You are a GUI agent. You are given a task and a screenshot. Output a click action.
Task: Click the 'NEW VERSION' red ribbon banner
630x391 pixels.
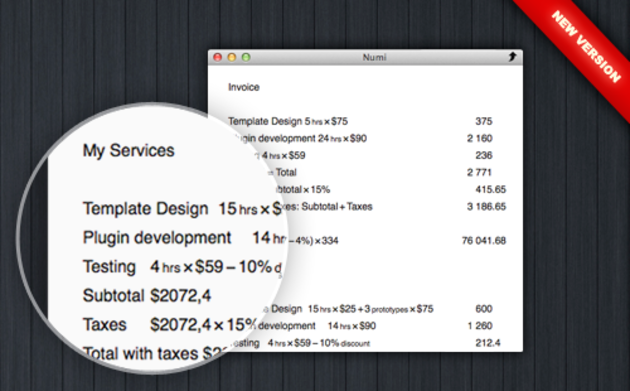(x=585, y=46)
